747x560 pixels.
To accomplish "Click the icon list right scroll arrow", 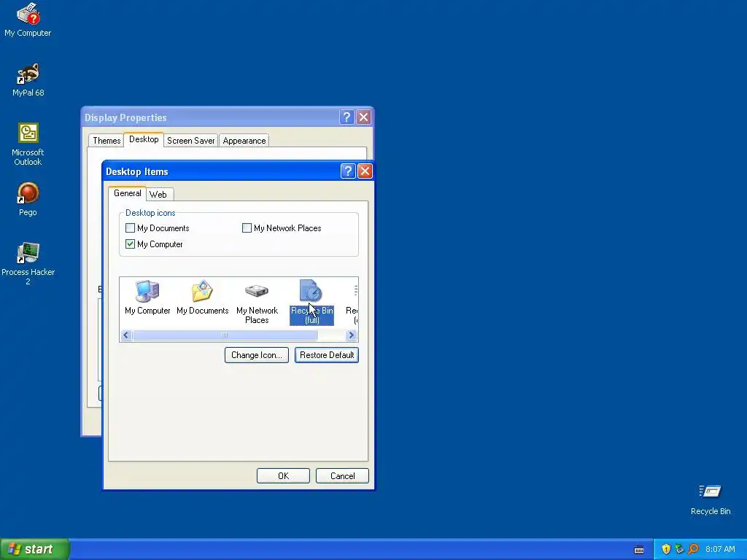I will tap(352, 335).
